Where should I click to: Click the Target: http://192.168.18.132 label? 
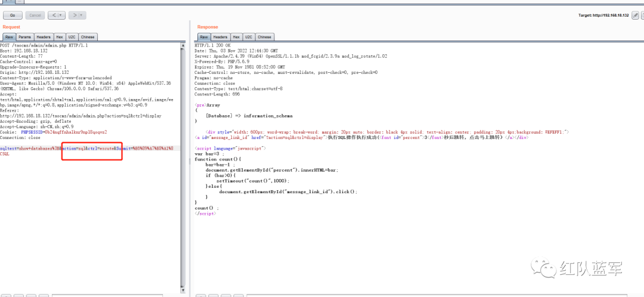pyautogui.click(x=603, y=15)
